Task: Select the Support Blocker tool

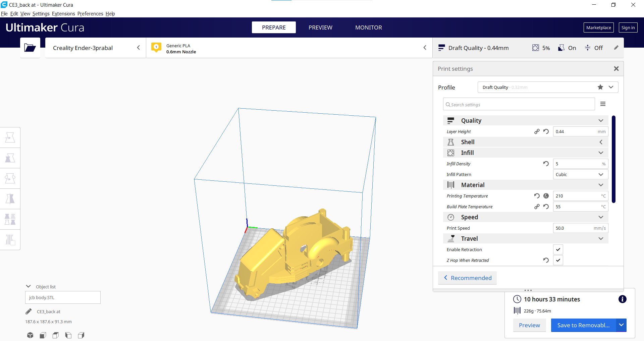Action: coord(10,240)
